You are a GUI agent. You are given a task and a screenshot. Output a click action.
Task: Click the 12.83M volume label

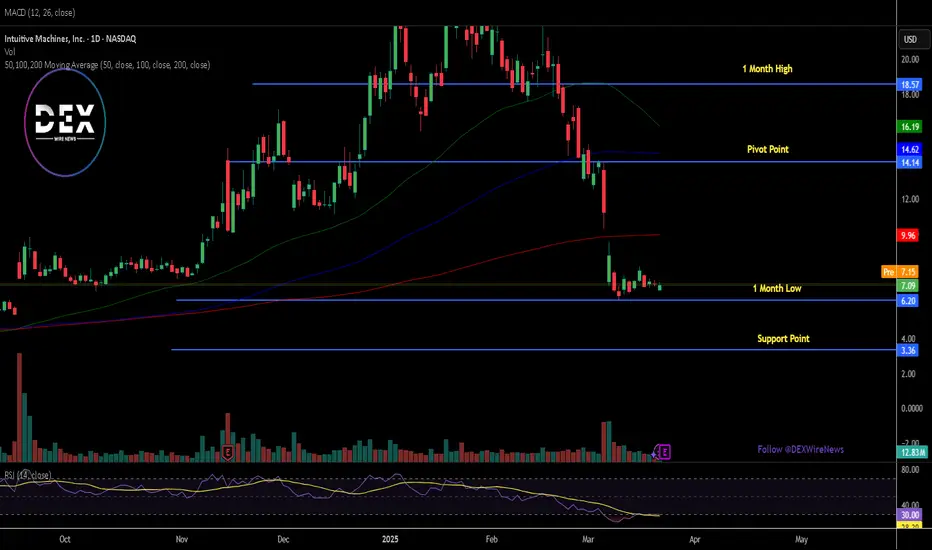pos(912,452)
